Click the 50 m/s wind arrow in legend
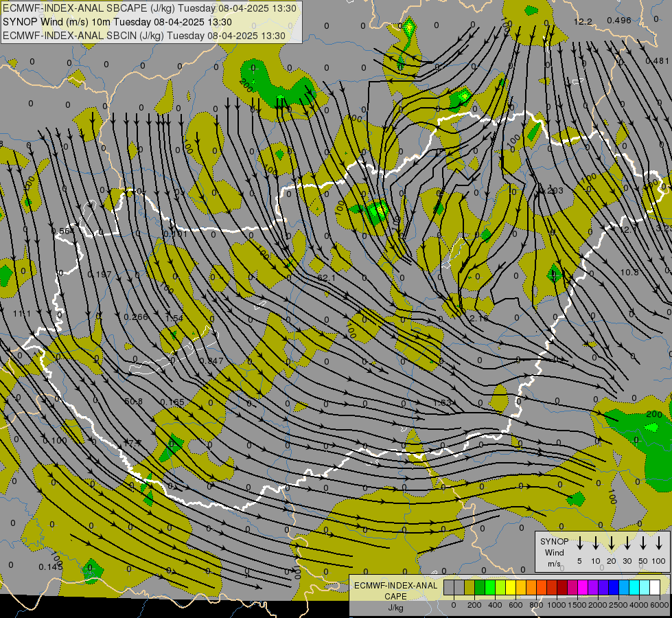 [643, 543]
